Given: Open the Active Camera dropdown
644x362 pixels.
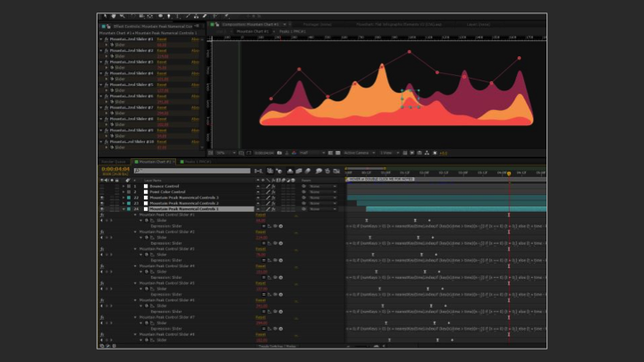Looking at the screenshot, I should pyautogui.click(x=360, y=153).
